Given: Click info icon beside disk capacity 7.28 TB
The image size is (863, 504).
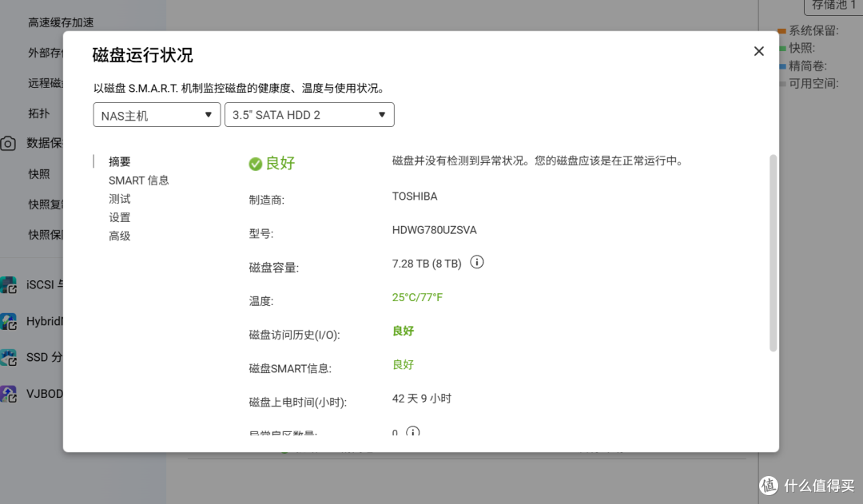Looking at the screenshot, I should pos(476,263).
